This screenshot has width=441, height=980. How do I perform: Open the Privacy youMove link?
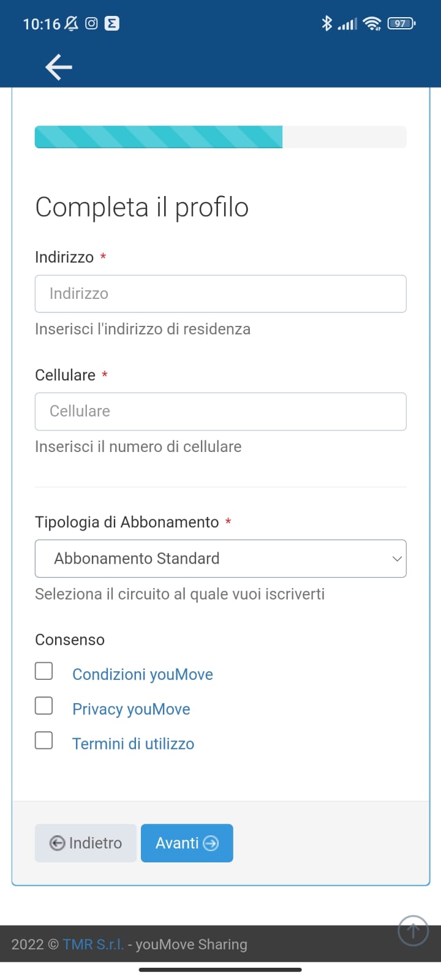click(131, 709)
